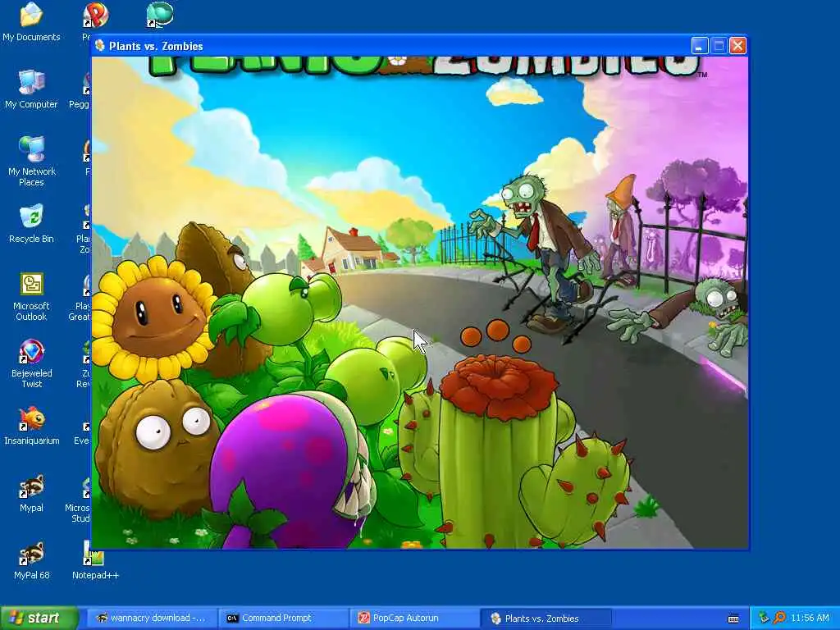Click the keyboard icon on the taskbar
This screenshot has height=630, width=840.
tap(733, 619)
